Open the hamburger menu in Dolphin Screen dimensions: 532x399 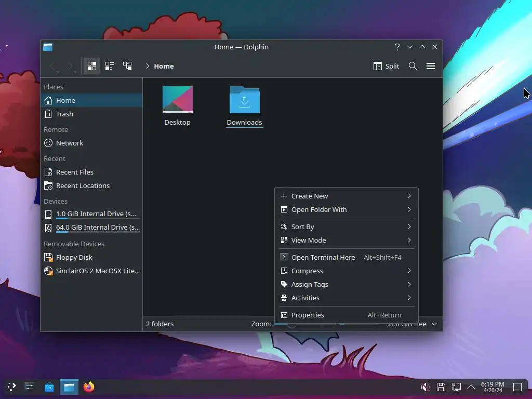coord(431,66)
